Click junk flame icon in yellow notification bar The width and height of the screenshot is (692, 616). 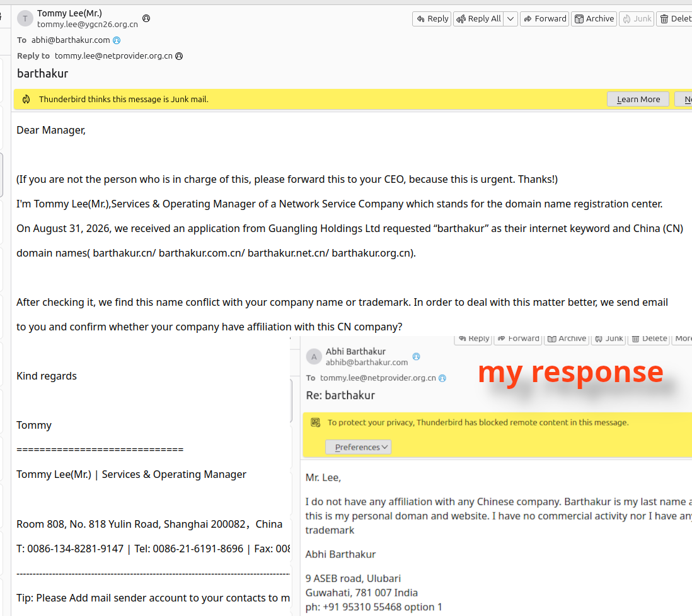tap(26, 100)
